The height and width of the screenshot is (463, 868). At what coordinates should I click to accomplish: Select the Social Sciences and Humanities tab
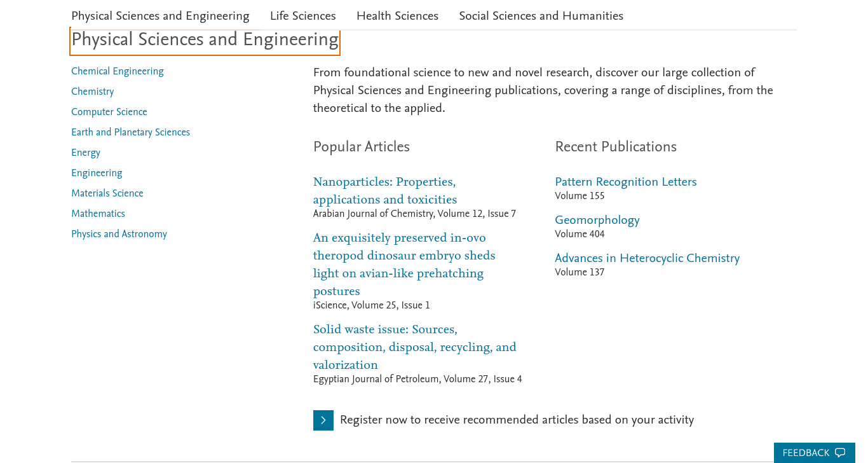pyautogui.click(x=541, y=16)
